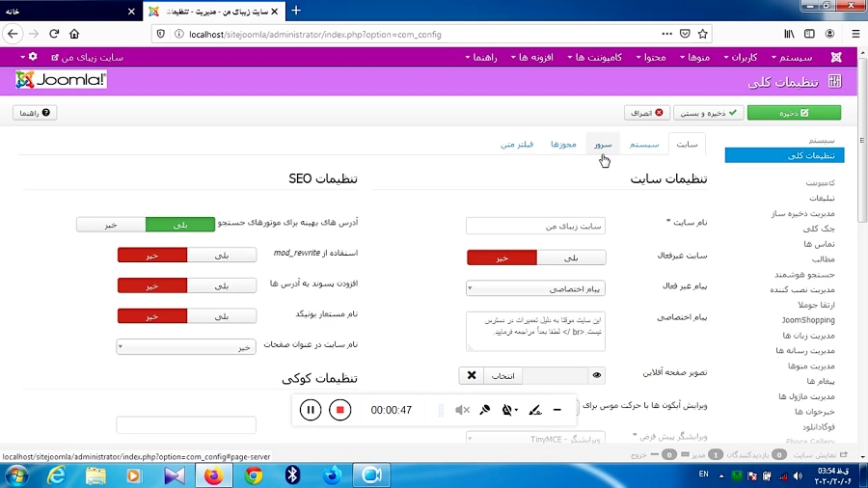The width and height of the screenshot is (868, 488).
Task: Minimize the recorder toolbar with dash icon
Action: tap(557, 410)
